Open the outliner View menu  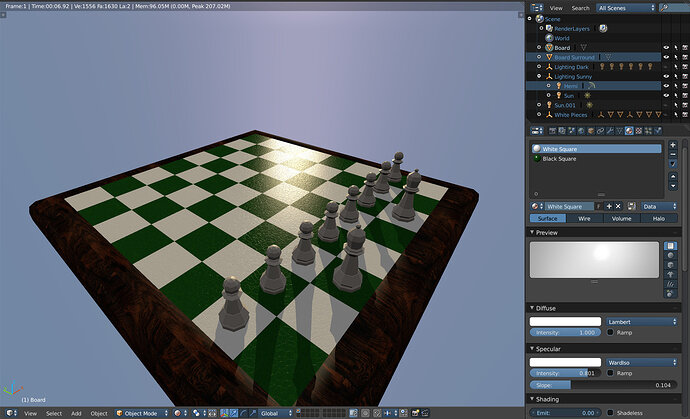pyautogui.click(x=556, y=8)
